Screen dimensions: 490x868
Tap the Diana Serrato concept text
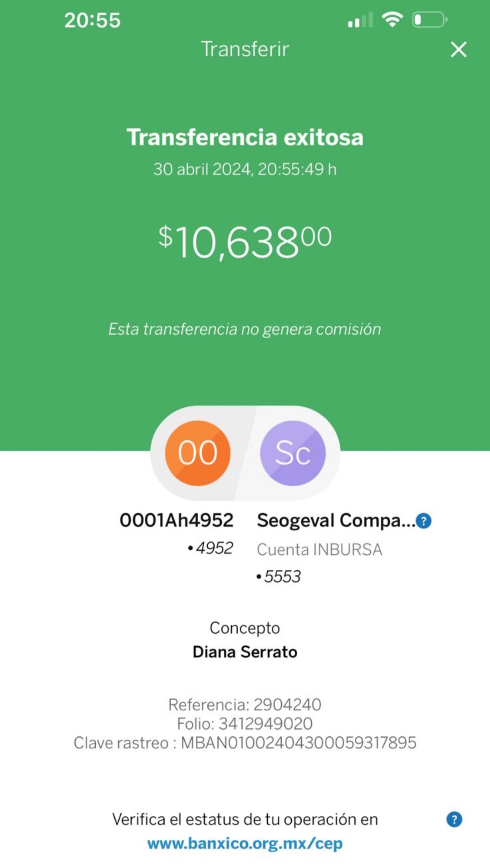click(245, 652)
